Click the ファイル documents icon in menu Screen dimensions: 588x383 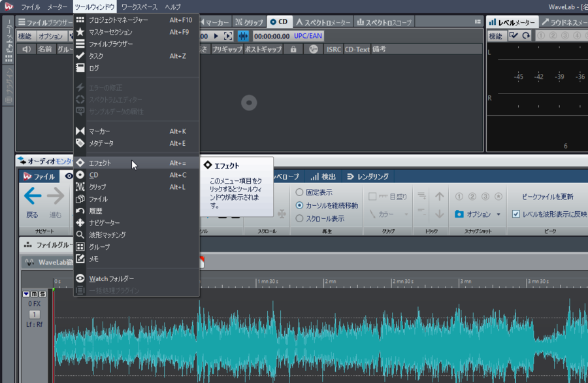click(80, 199)
